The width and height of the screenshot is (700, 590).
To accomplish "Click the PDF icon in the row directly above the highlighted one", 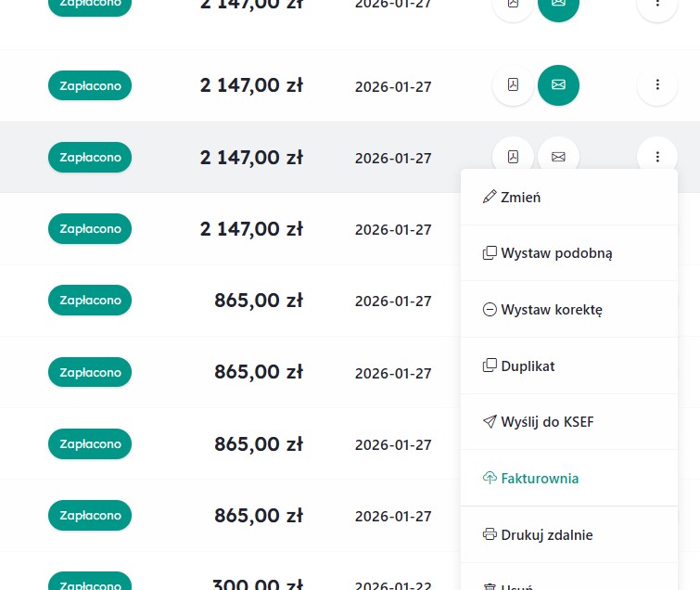I will coord(513,85).
